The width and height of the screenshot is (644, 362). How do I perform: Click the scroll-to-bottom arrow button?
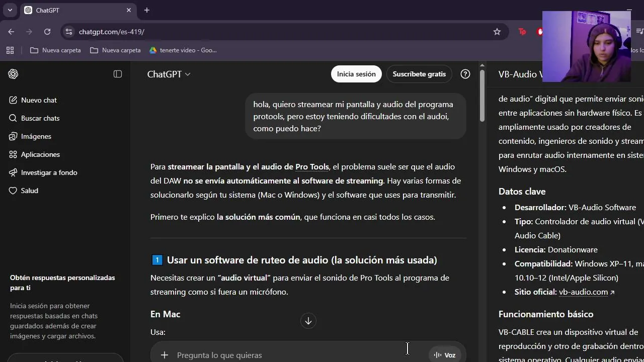pos(308,321)
